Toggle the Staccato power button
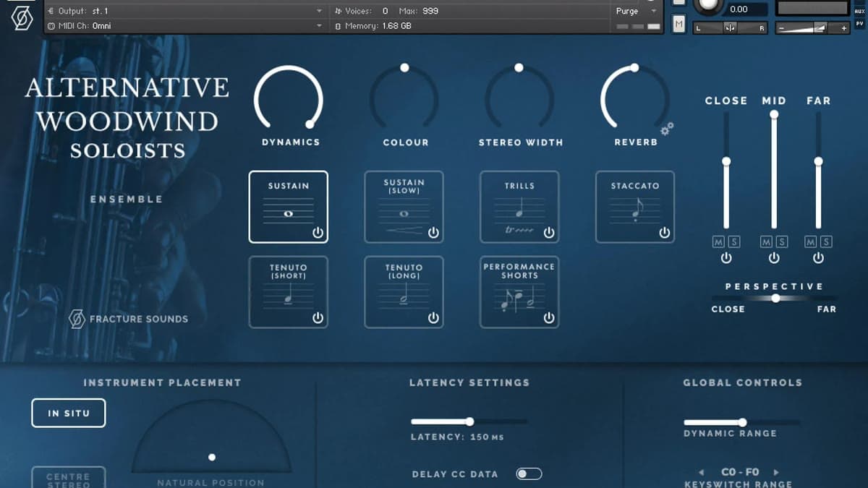 tap(665, 233)
